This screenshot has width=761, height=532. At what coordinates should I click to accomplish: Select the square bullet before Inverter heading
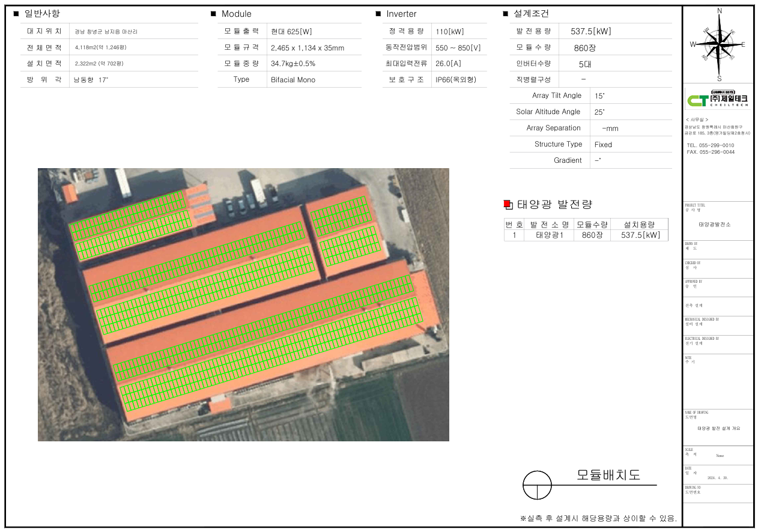[378, 14]
